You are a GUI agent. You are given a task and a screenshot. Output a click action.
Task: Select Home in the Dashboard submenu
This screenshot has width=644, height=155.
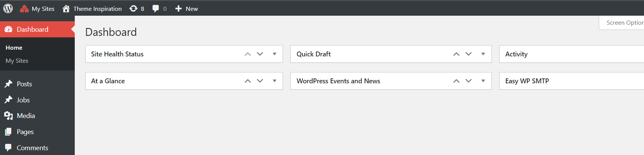point(14,48)
